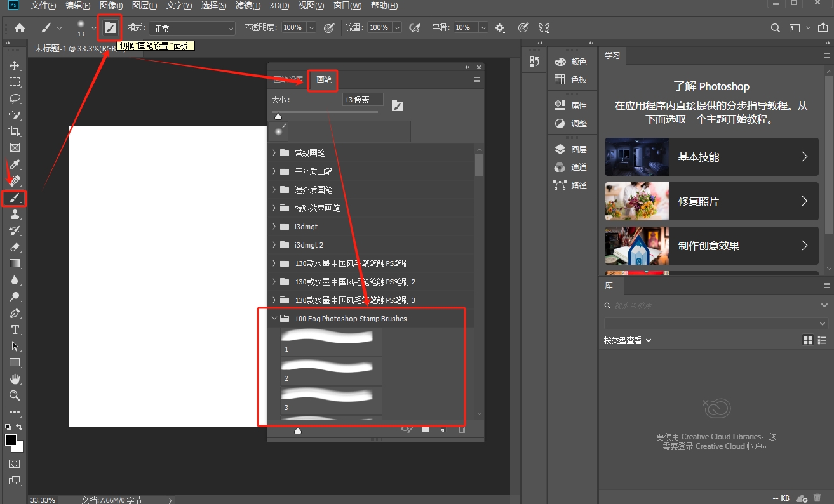
Task: Click the brush size slider handle
Action: click(278, 116)
